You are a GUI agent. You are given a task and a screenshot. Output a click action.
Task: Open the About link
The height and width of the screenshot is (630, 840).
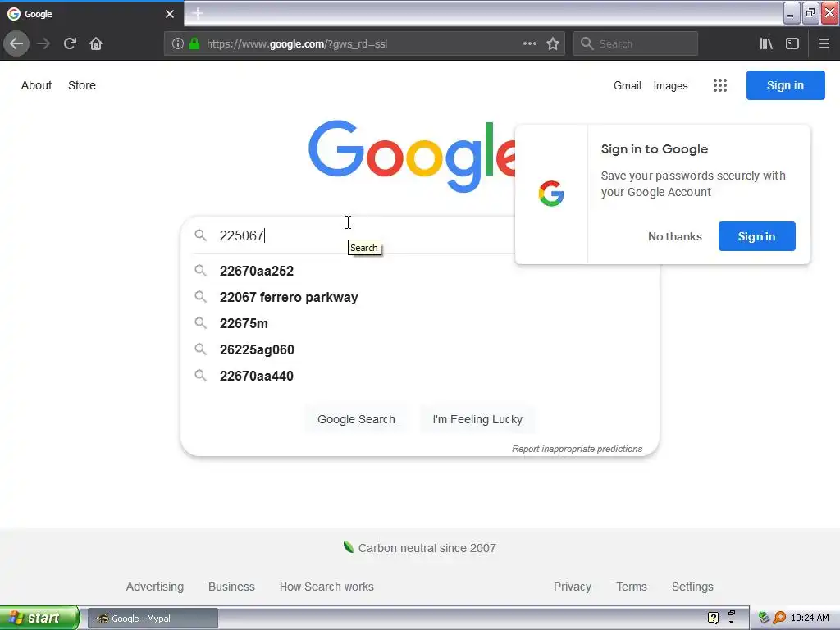coord(36,85)
